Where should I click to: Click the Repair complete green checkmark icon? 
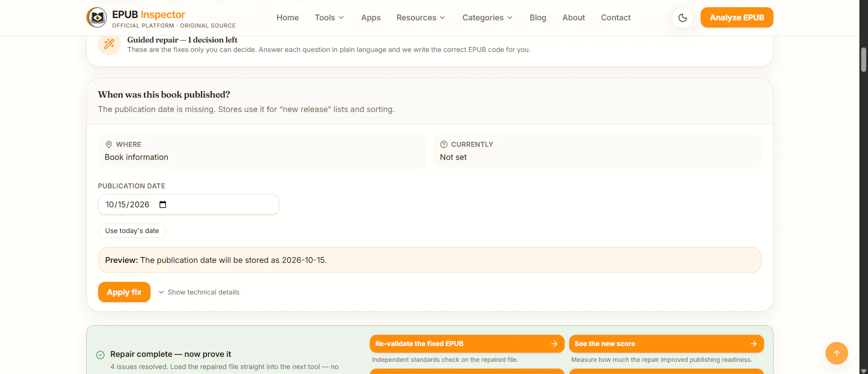pos(100,355)
